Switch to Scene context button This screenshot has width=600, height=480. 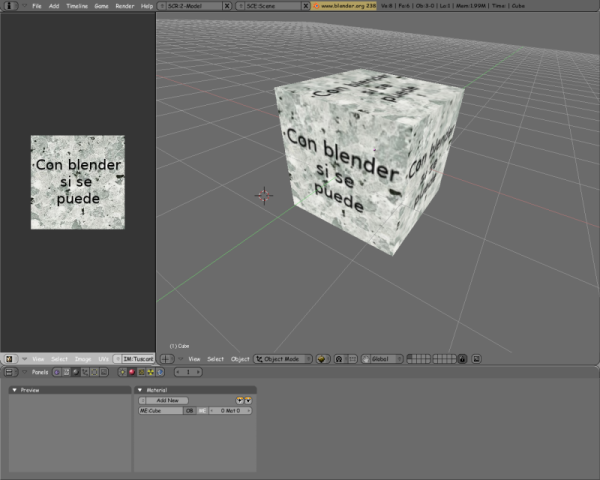[x=104, y=372]
